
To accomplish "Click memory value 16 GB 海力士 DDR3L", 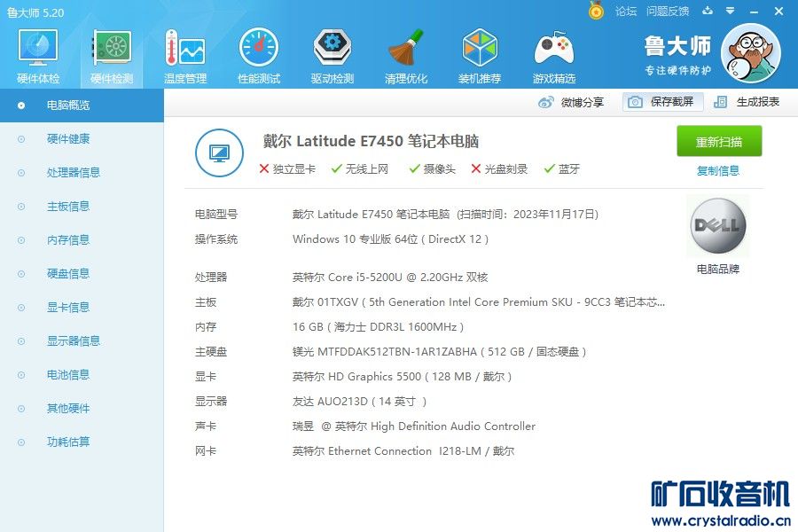I will click(378, 327).
